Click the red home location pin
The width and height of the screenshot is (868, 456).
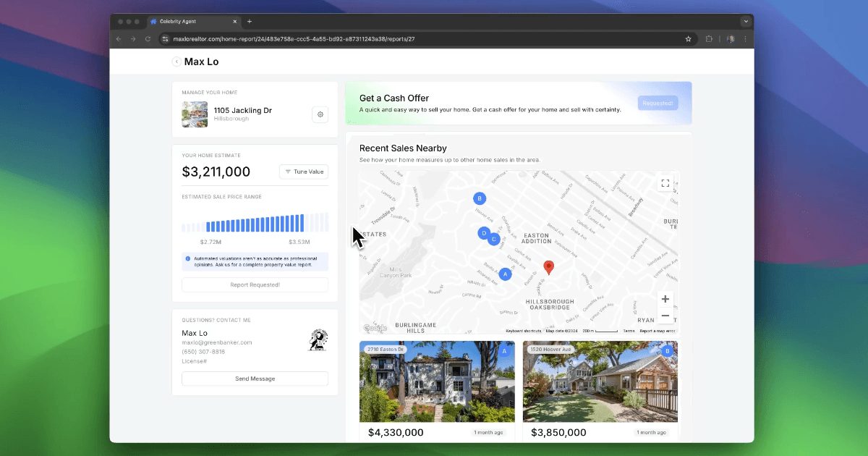548,267
